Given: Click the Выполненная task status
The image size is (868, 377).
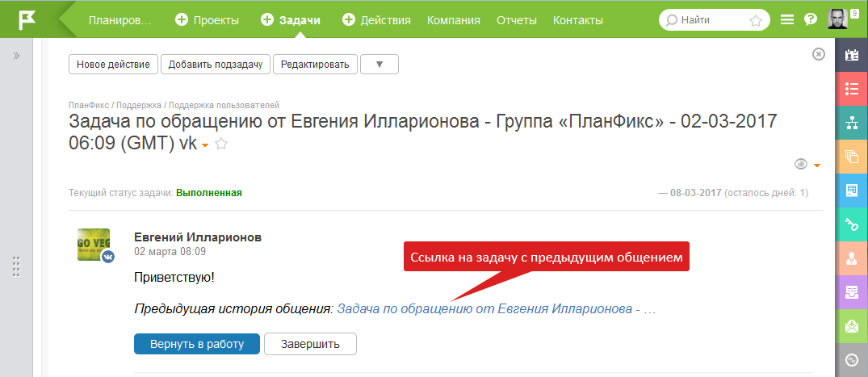Looking at the screenshot, I should pyautogui.click(x=209, y=193).
